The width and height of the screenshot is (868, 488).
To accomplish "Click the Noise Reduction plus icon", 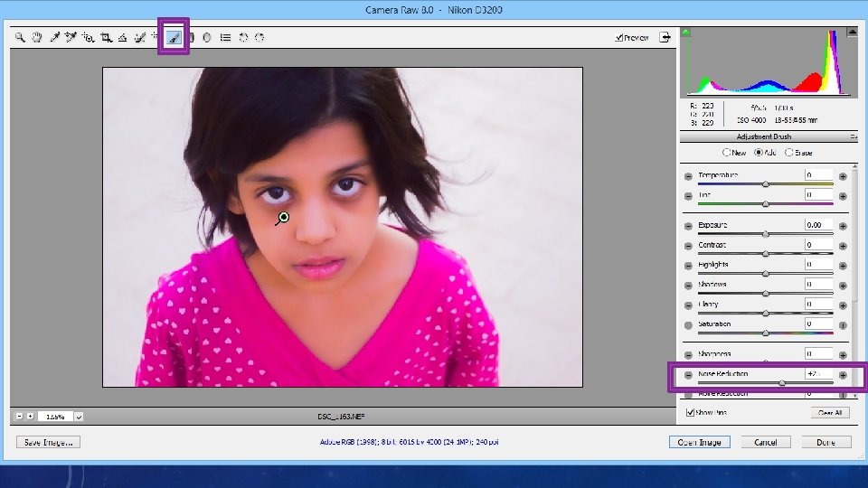I will coord(843,375).
